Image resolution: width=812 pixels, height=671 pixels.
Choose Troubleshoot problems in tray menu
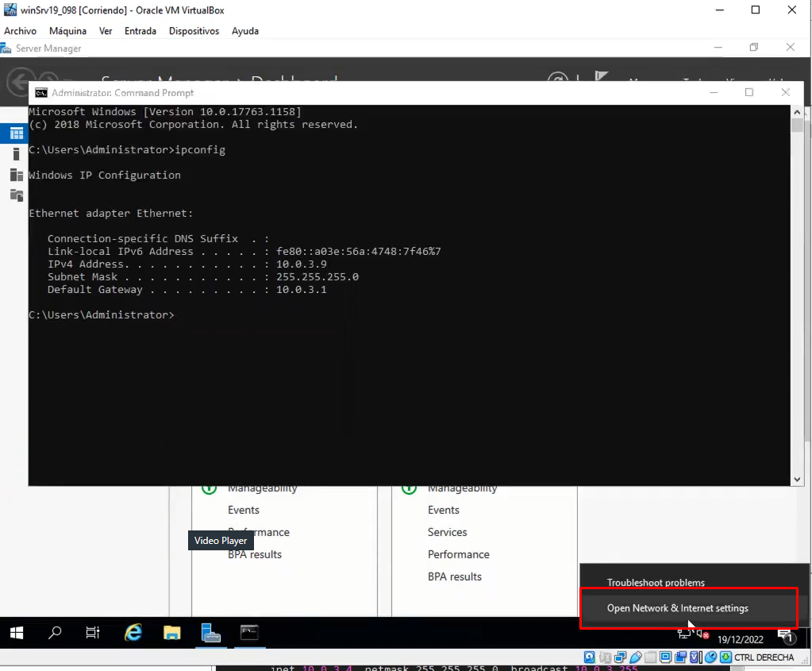[x=656, y=582]
